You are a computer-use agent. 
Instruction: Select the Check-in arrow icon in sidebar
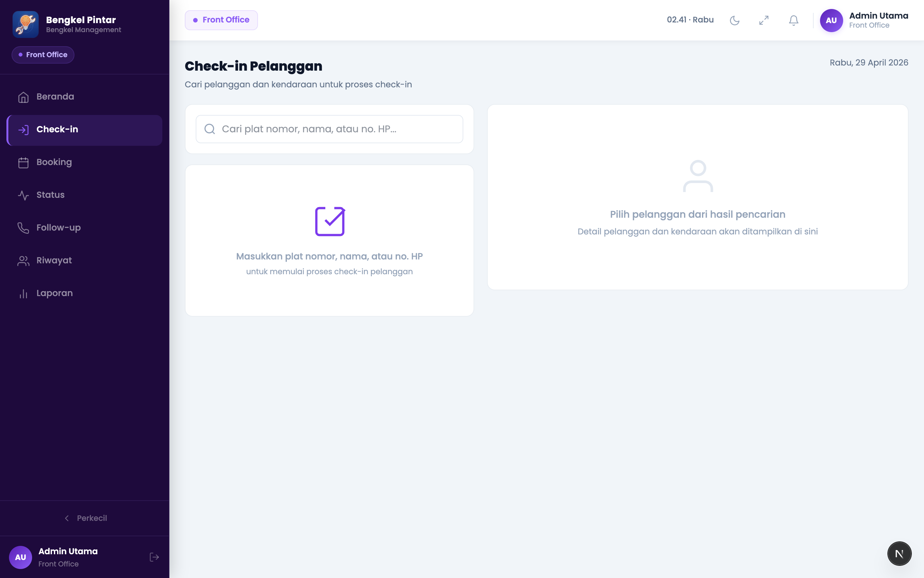[23, 130]
